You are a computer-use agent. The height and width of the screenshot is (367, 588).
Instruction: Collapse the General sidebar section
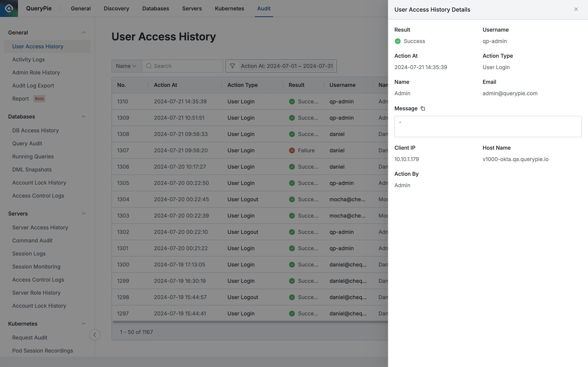tap(84, 32)
